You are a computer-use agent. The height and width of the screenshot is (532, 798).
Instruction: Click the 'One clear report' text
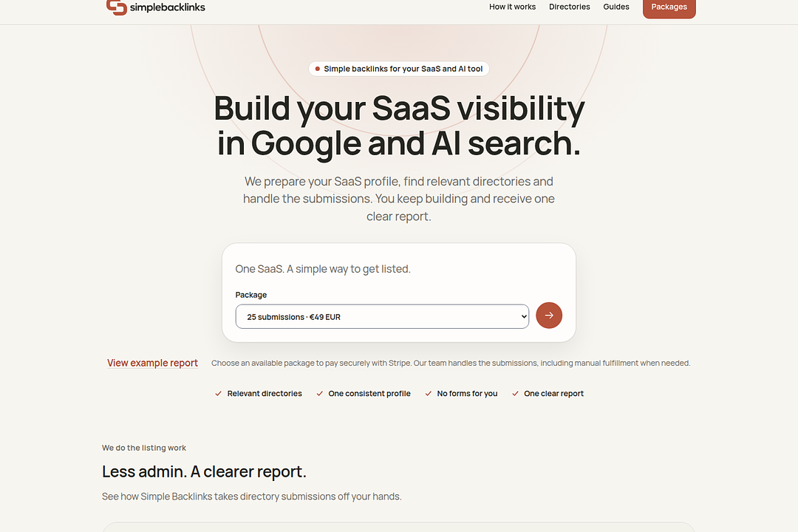553,394
